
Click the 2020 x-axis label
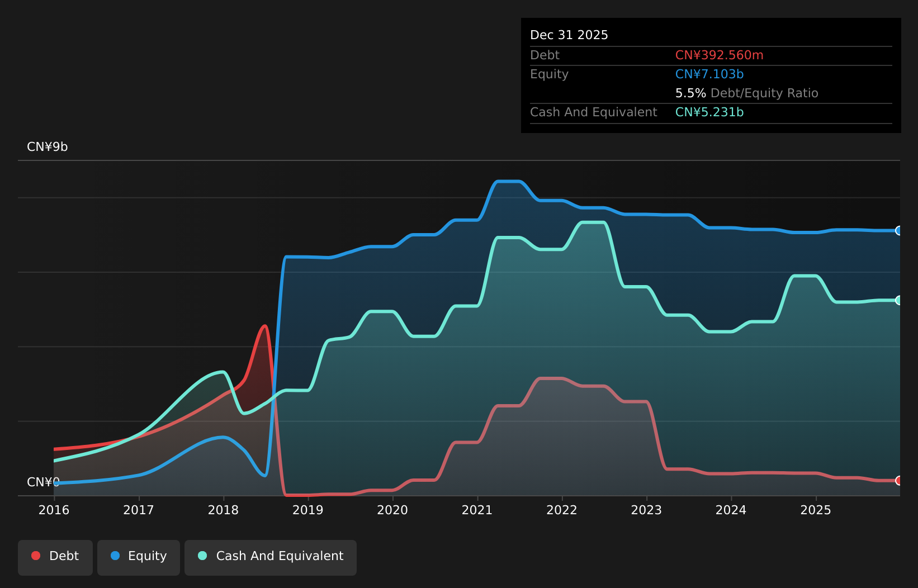click(x=392, y=510)
